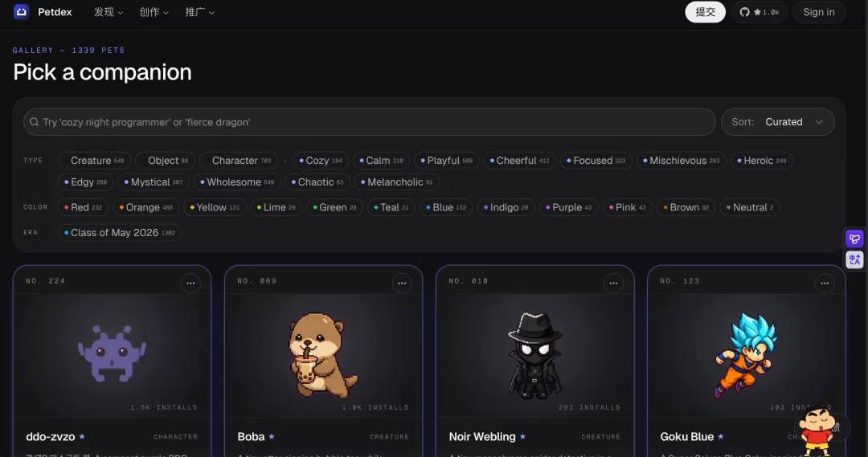Open the Noir Webling spider thumbnail
The height and width of the screenshot is (457, 868).
click(534, 355)
